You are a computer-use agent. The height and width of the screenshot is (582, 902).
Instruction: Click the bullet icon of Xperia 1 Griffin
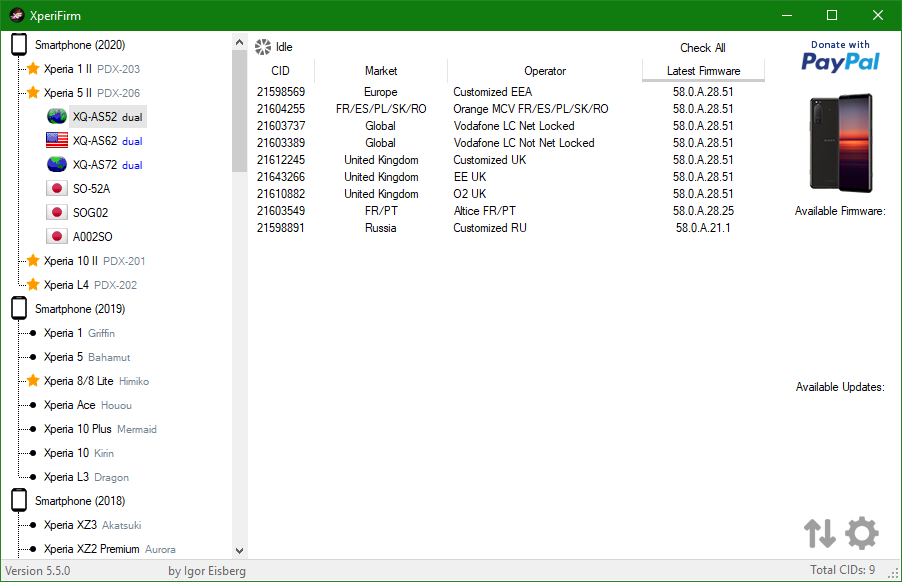click(33, 333)
